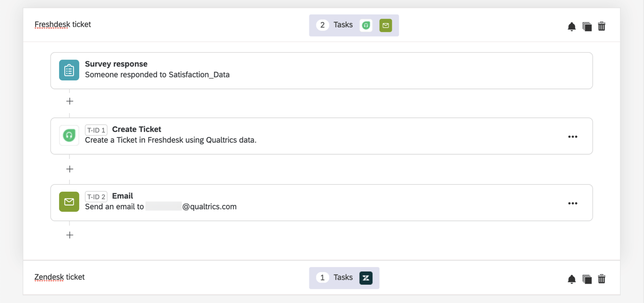644x303 pixels.
Task: Click the task count 1 badge
Action: tap(322, 278)
